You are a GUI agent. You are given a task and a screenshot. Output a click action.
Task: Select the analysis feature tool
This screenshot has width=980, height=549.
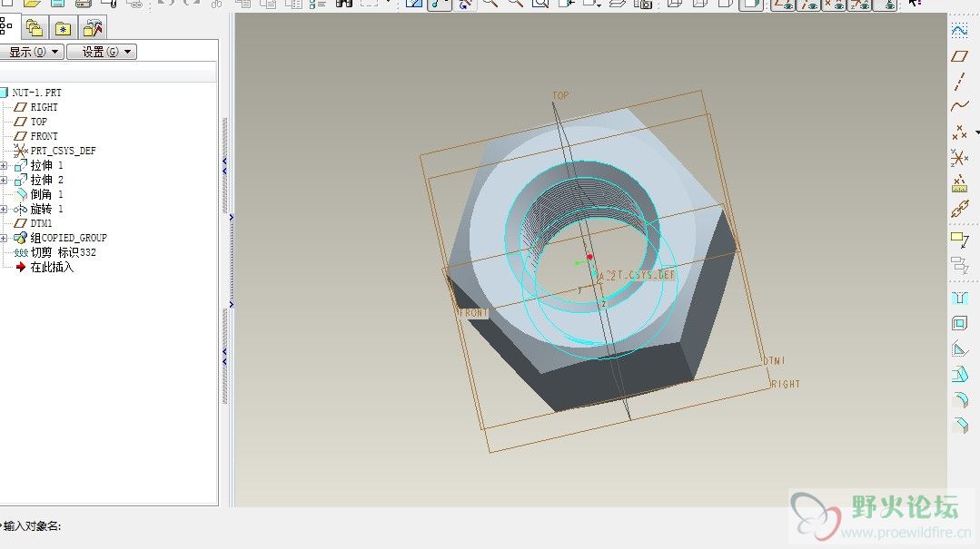click(959, 183)
